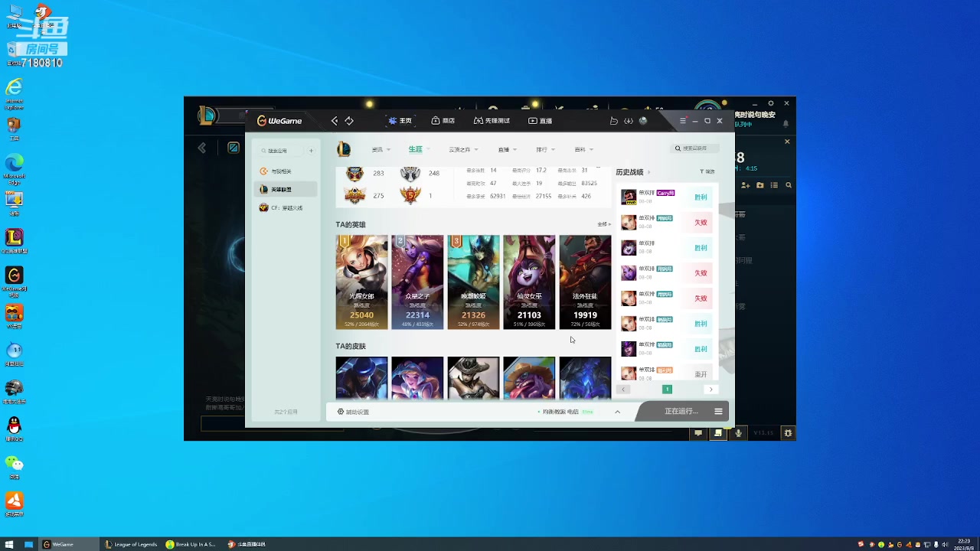Toggle the friend list view in League client
The image size is (980, 551).
(774, 185)
